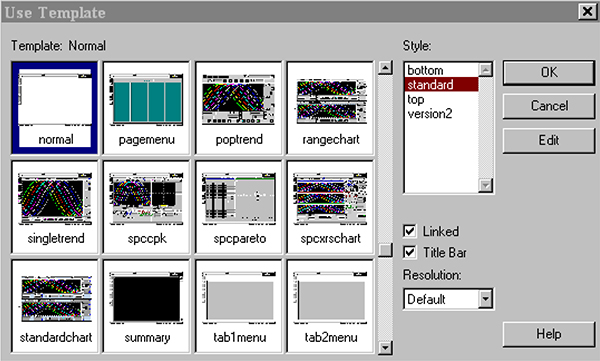Click the template list scroll up arrow
Screen dimensions: 600x361
pyautogui.click(x=385, y=68)
